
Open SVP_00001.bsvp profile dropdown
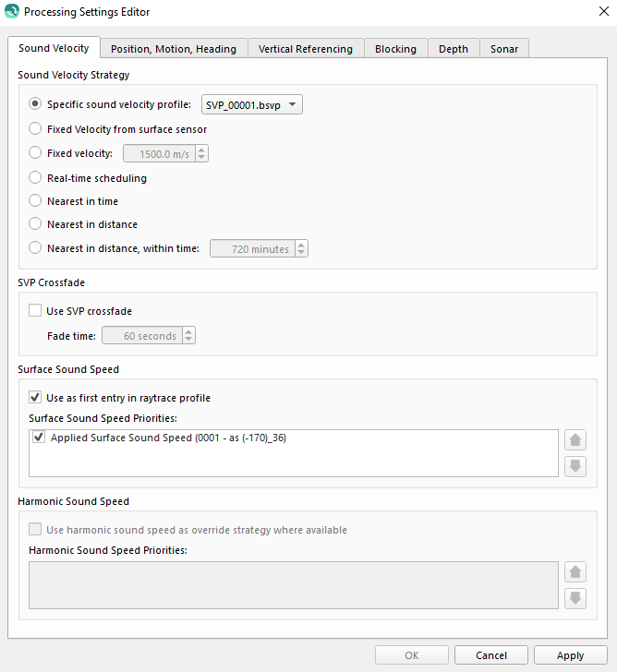pyautogui.click(x=252, y=105)
